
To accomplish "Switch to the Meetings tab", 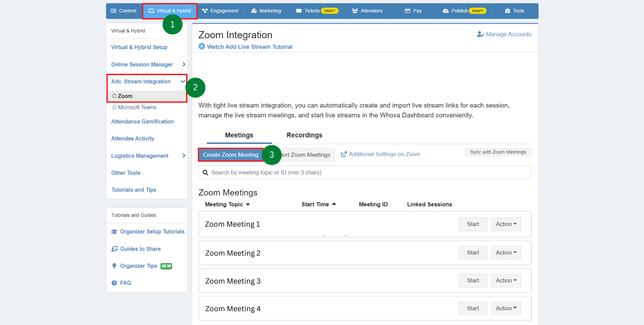I will 239,135.
